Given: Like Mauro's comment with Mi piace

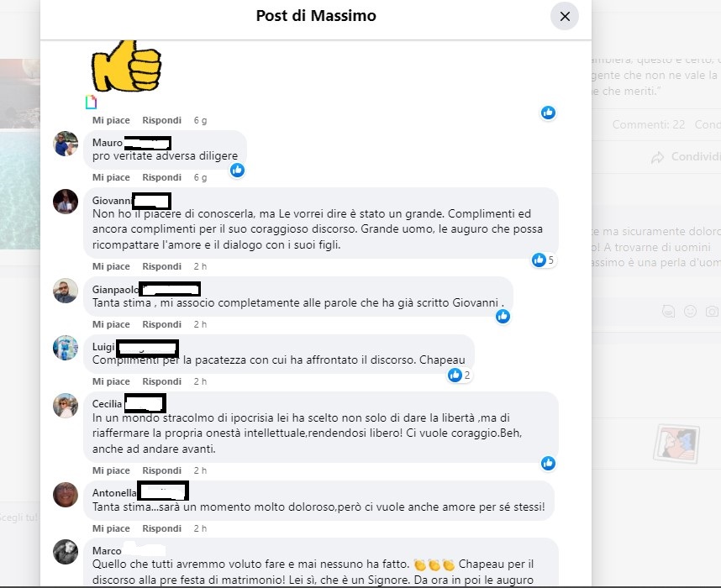Looking at the screenshot, I should pyautogui.click(x=111, y=177).
